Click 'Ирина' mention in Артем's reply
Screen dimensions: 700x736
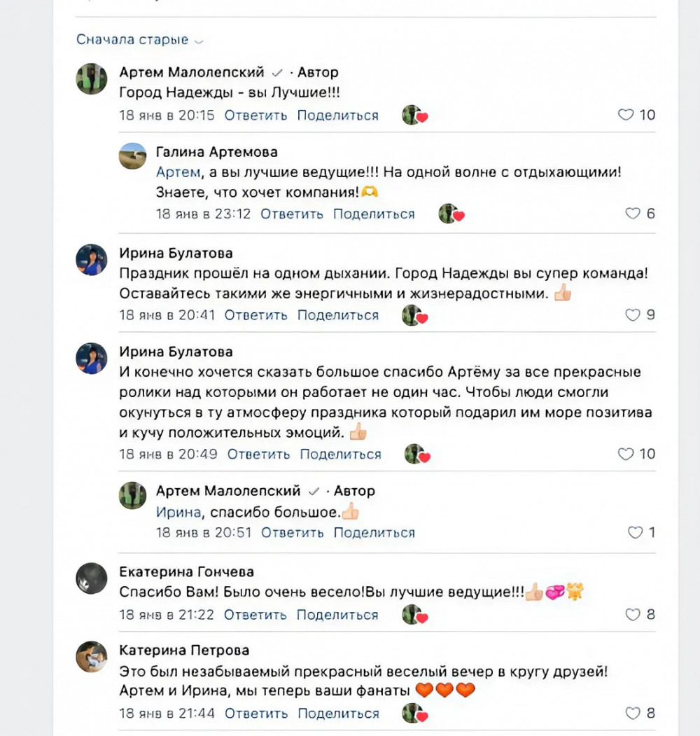click(x=178, y=512)
